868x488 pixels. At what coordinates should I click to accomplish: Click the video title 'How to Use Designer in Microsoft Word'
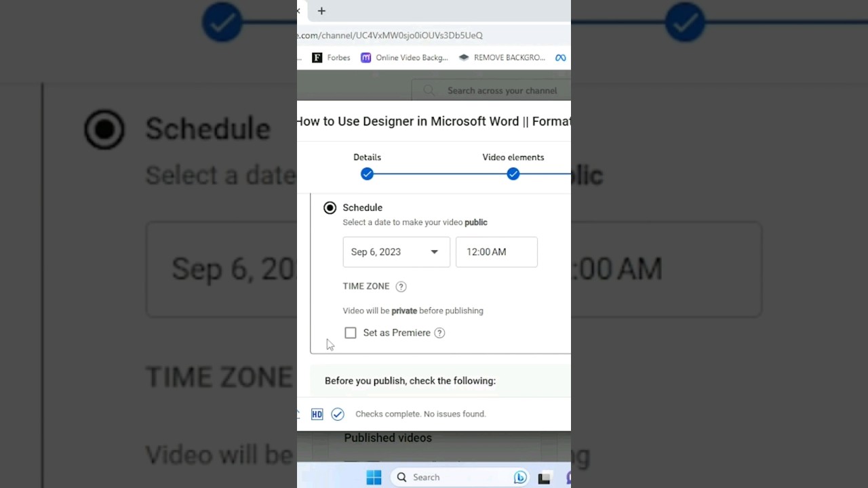click(x=434, y=121)
